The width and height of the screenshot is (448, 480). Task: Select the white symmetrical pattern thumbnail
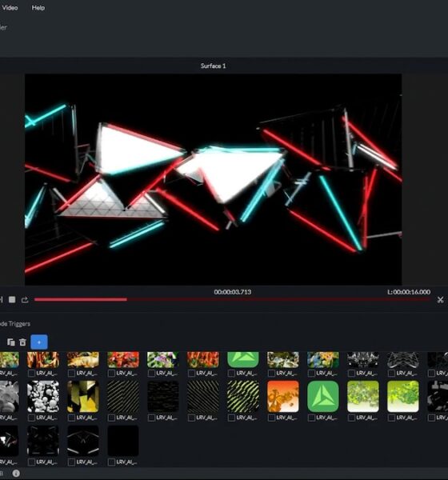click(363, 360)
